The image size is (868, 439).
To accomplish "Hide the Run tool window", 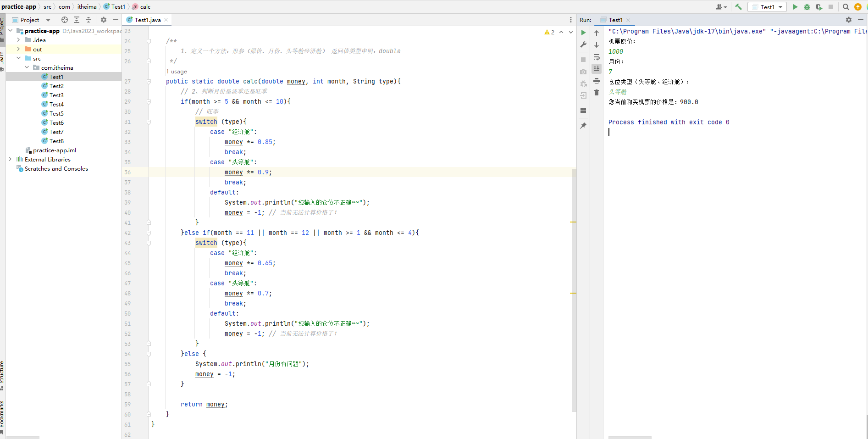I will pyautogui.click(x=861, y=20).
